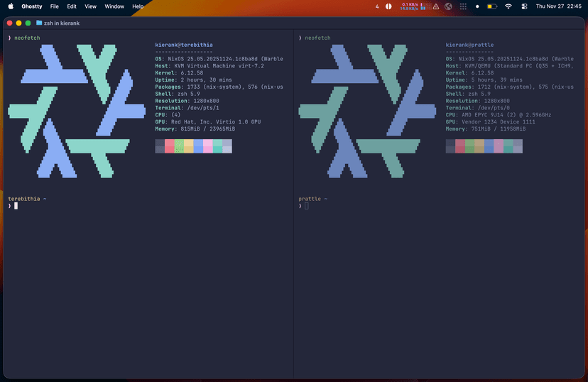Click the warning triangle menu bar icon
This screenshot has height=382, width=588.
click(435, 6)
